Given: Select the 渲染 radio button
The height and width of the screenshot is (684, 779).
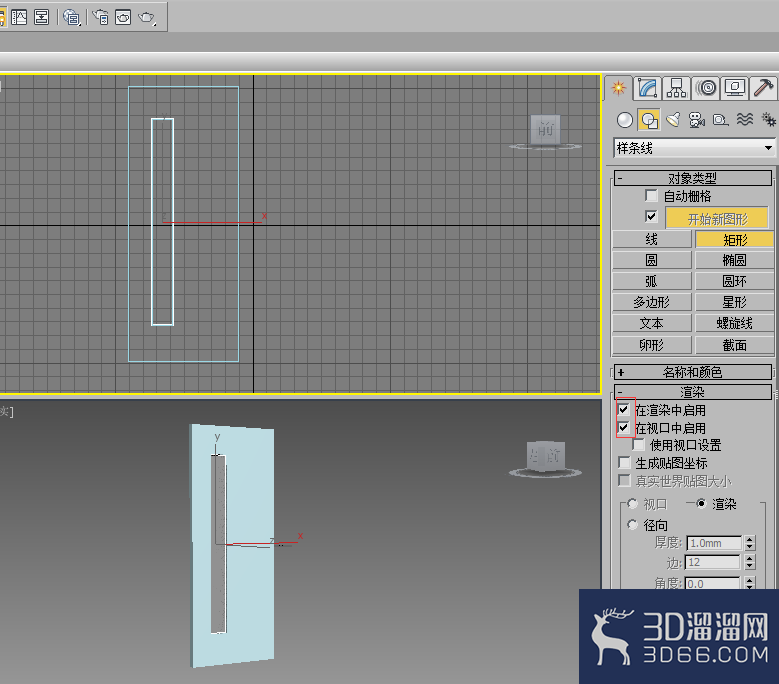Looking at the screenshot, I should point(701,504).
